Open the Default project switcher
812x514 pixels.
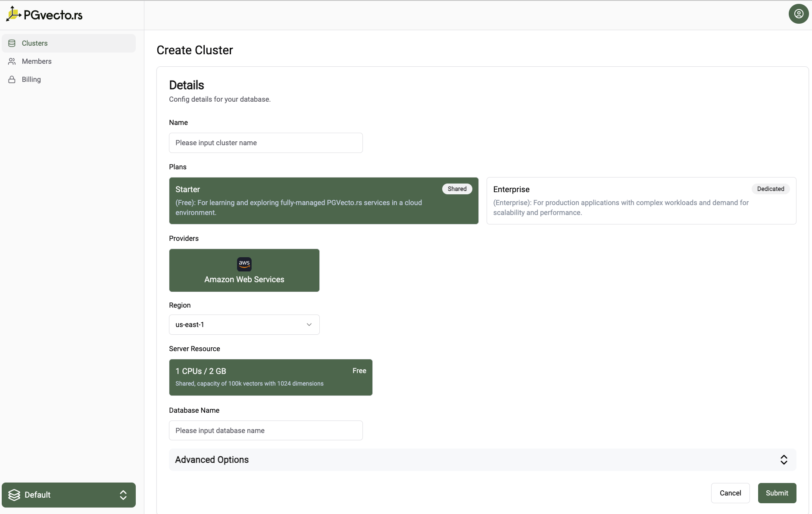[x=69, y=495]
